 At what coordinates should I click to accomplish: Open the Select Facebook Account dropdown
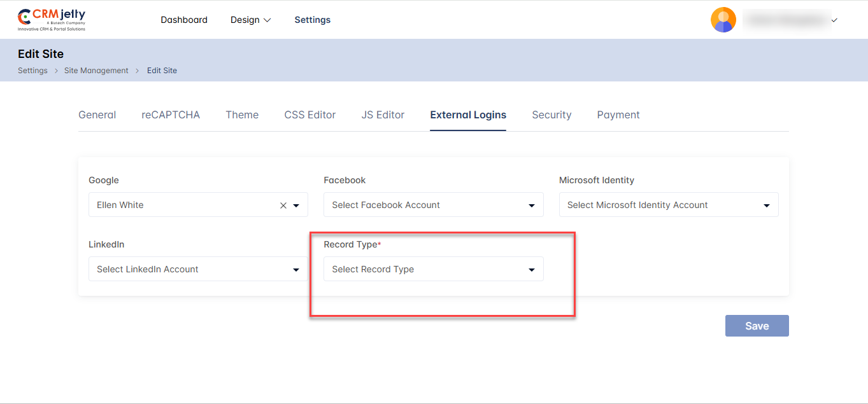[434, 205]
